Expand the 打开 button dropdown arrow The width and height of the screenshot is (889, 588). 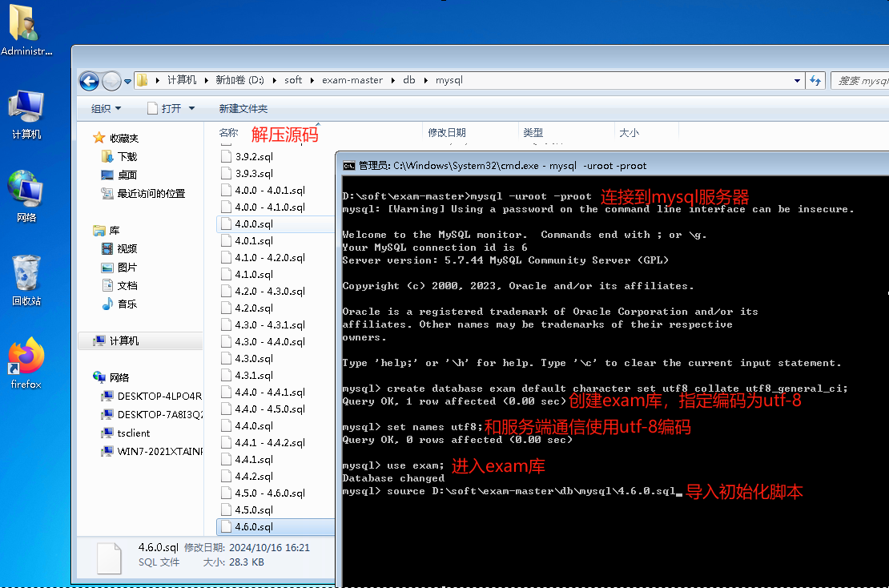pyautogui.click(x=192, y=108)
